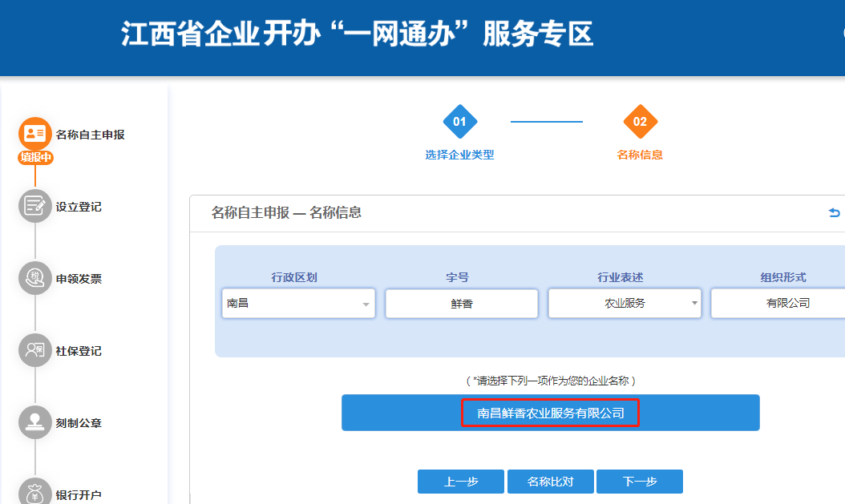This screenshot has width=845, height=504.
Task: Proceed with the 下一步 button
Action: 639,482
